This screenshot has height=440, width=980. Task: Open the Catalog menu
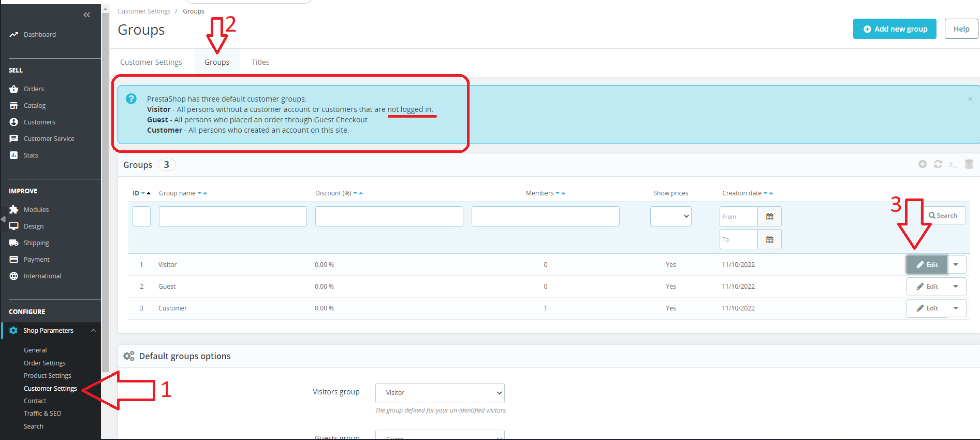(x=35, y=106)
